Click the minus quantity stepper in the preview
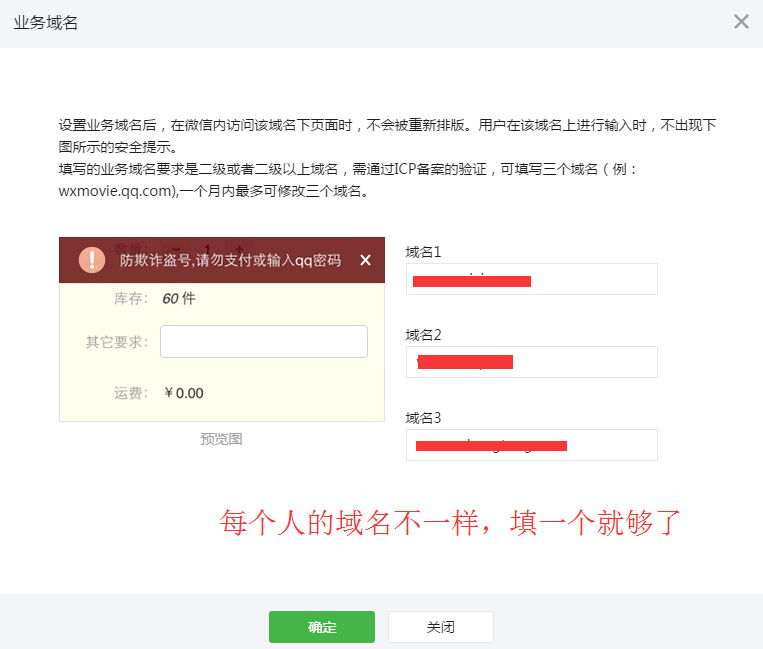 (175, 248)
